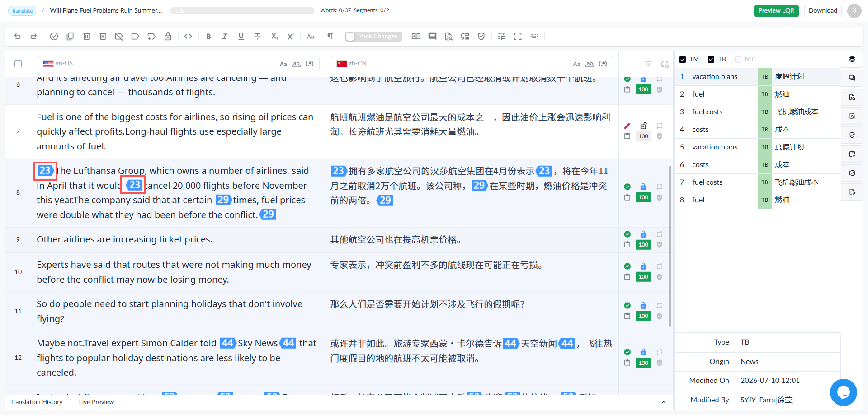The image size is (868, 415).
Task: Switch to the Translation History tab
Action: pos(37,402)
